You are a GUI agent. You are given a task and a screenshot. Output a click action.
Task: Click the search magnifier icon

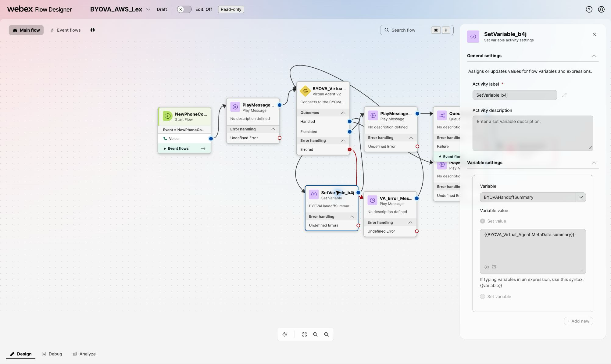tap(387, 30)
